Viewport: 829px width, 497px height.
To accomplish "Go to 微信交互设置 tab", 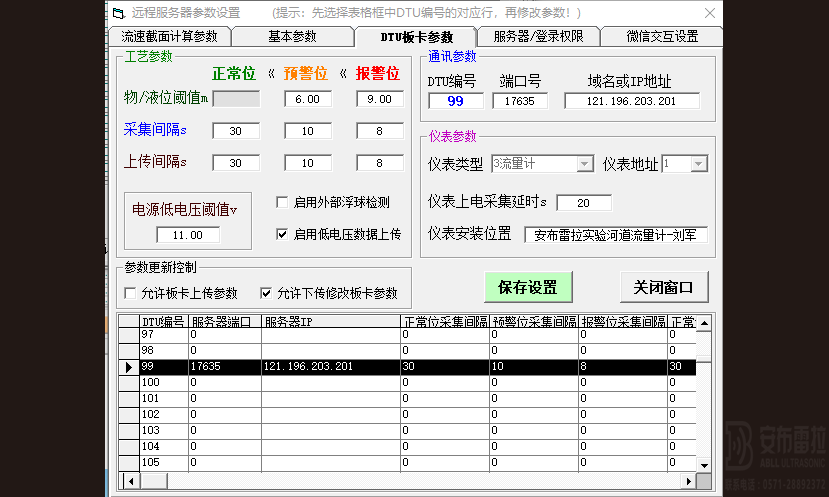I will 661,37.
